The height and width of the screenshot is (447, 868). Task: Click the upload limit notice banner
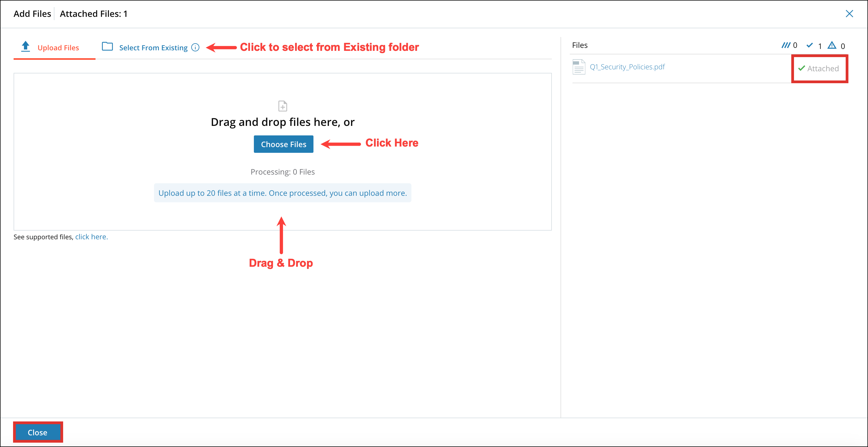pyautogui.click(x=282, y=193)
